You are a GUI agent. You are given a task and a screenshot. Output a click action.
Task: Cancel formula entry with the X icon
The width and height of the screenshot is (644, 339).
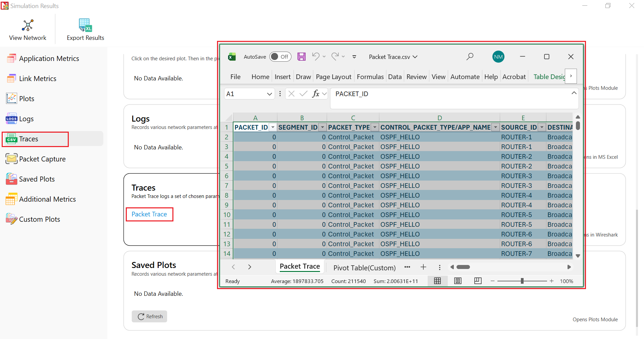coord(291,94)
